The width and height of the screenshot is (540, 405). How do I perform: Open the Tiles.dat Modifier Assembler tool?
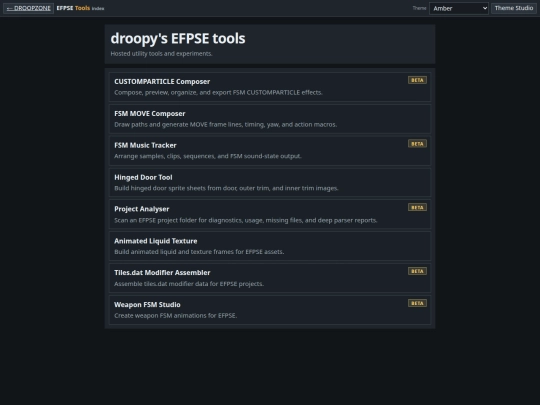coord(270,278)
